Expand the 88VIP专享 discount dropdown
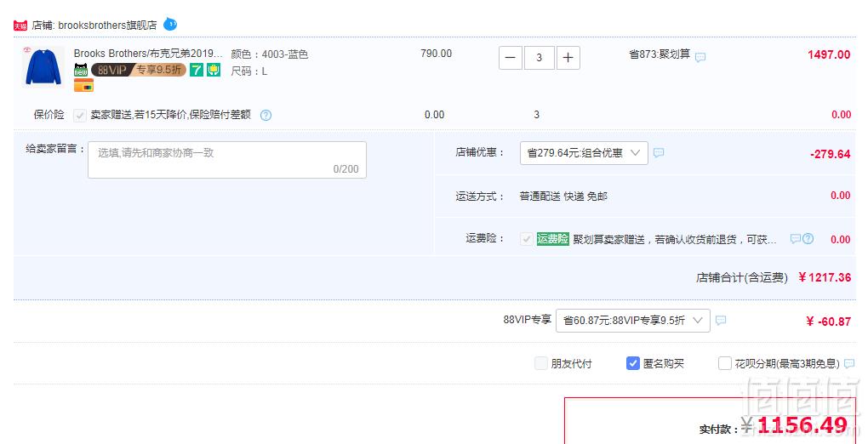 click(633, 321)
